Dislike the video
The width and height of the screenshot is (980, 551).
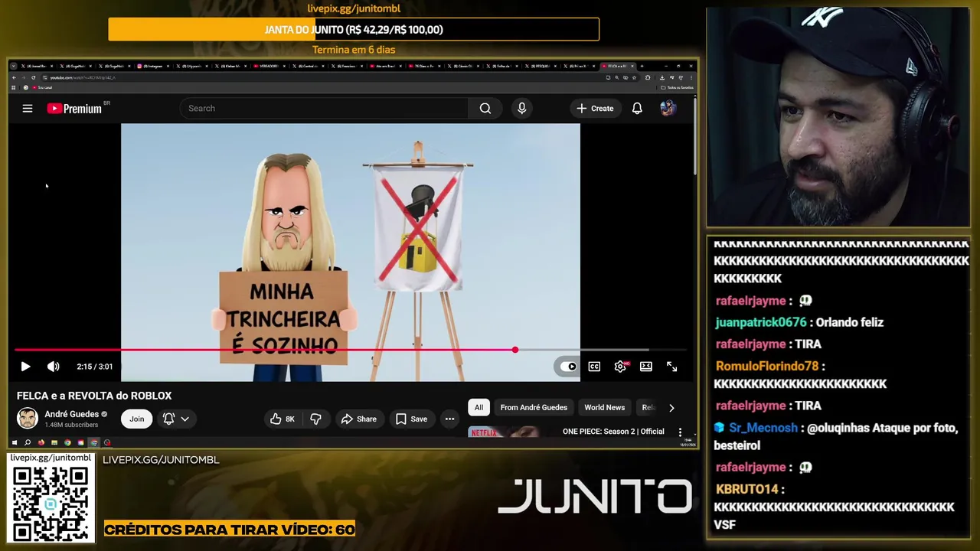(x=315, y=419)
